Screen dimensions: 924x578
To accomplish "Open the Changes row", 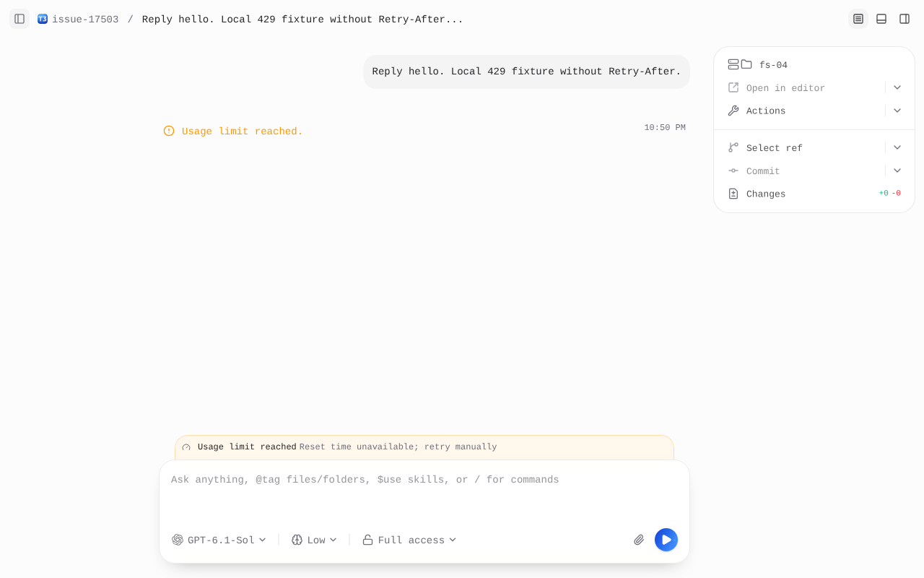I will (814, 194).
